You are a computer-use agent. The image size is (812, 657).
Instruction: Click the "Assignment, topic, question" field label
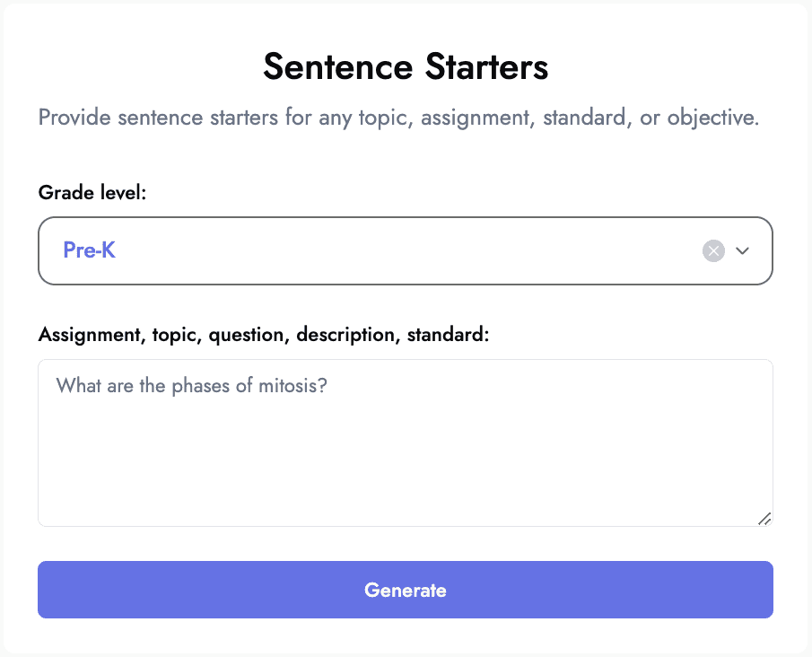click(x=263, y=335)
